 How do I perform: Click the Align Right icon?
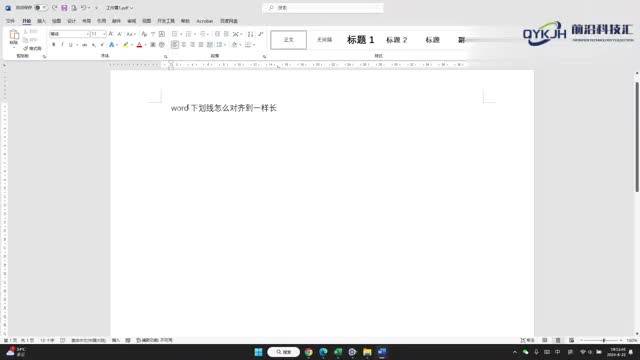click(x=192, y=44)
